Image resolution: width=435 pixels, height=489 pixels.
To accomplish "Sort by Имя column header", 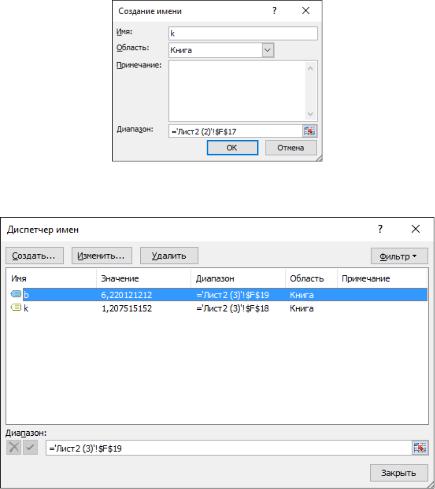I will pos(51,279).
